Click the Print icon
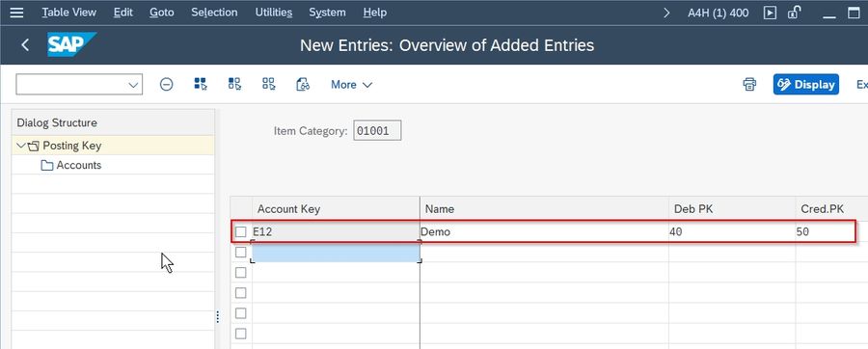The height and width of the screenshot is (349, 868). (x=749, y=84)
